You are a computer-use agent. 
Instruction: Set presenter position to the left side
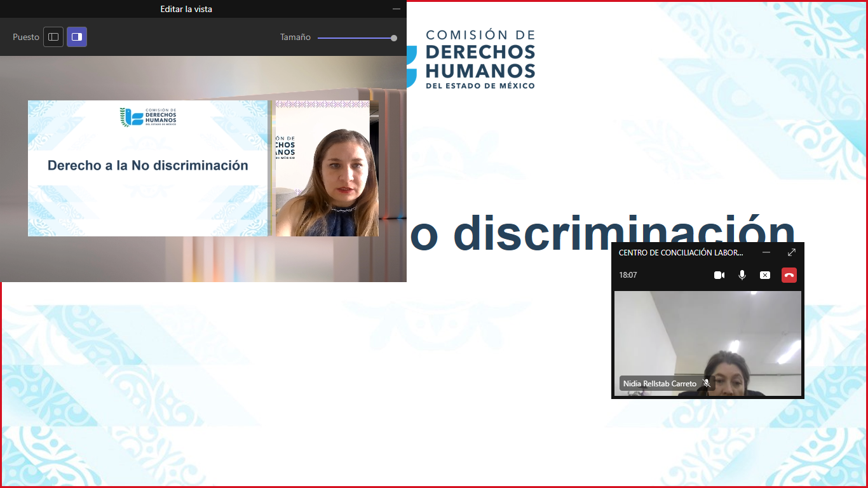tap(53, 37)
